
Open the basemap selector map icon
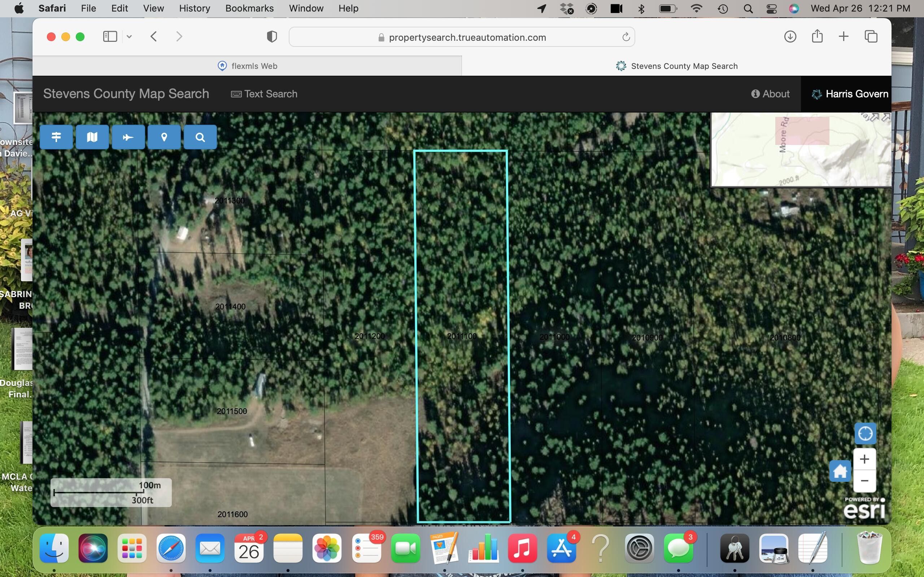coord(92,137)
